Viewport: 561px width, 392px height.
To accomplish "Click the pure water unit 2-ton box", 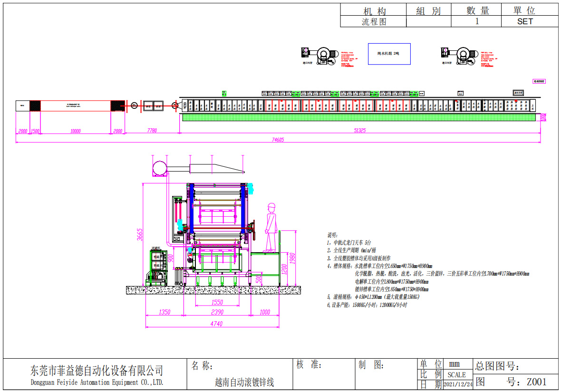I will (x=389, y=54).
